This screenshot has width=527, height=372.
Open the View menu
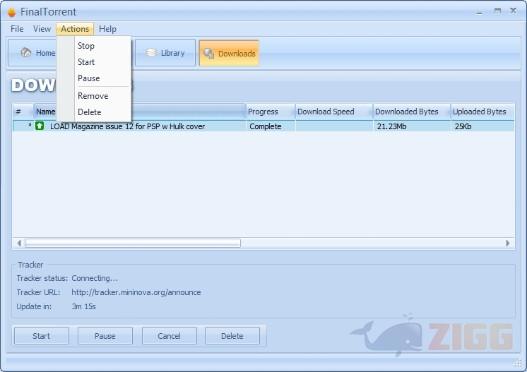click(x=42, y=29)
